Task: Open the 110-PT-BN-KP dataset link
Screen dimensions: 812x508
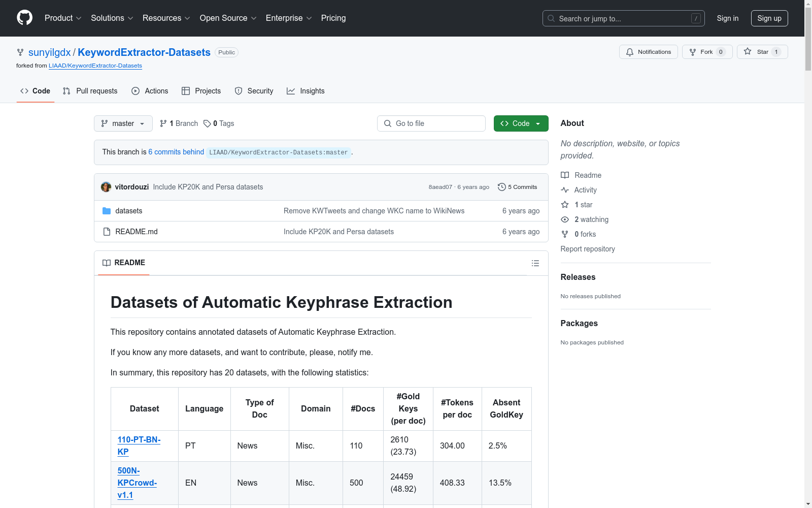Action: click(x=139, y=446)
